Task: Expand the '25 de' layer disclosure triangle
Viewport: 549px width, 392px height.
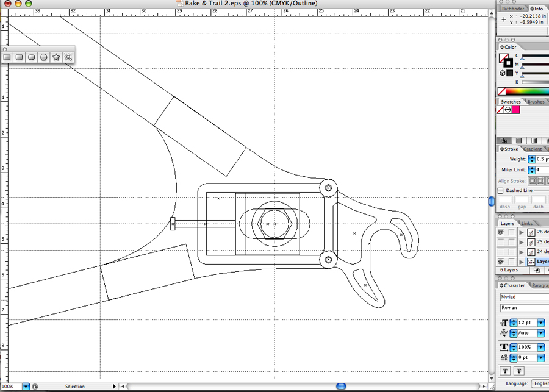Action: coord(522,241)
